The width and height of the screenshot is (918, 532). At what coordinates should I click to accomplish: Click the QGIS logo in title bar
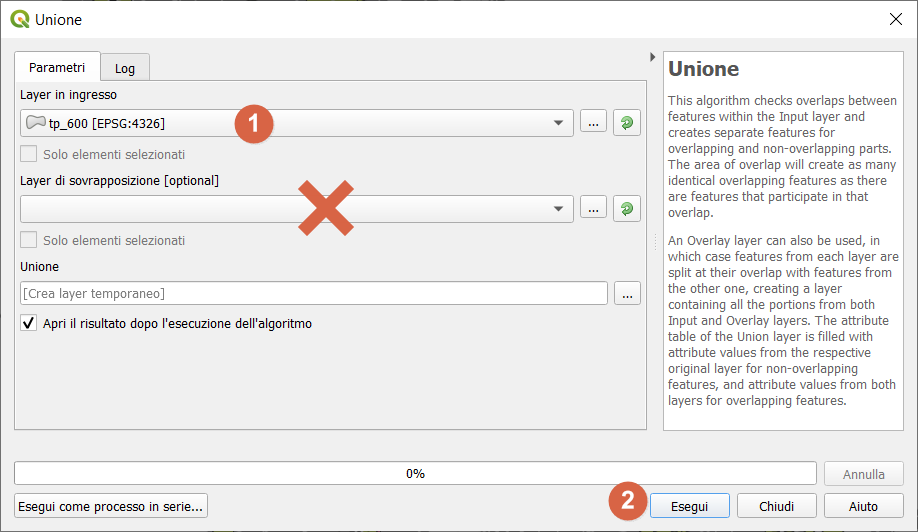[19, 19]
